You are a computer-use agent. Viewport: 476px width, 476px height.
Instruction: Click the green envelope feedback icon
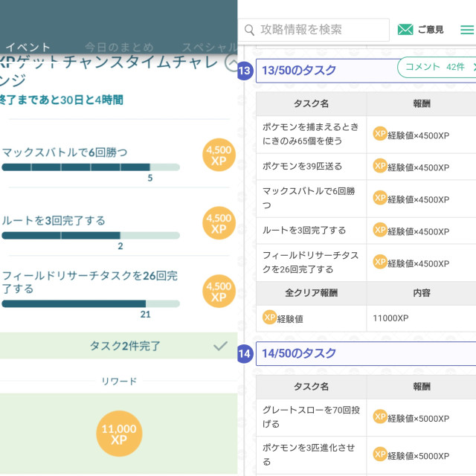coord(405,30)
